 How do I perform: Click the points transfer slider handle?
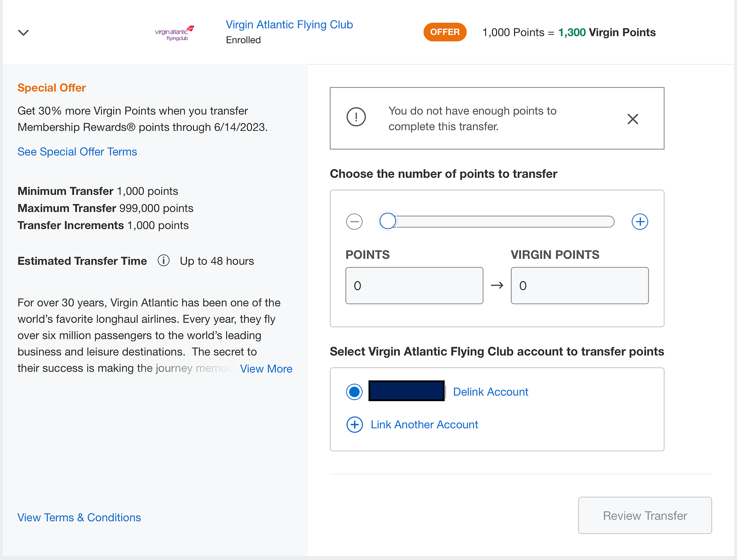click(x=388, y=221)
